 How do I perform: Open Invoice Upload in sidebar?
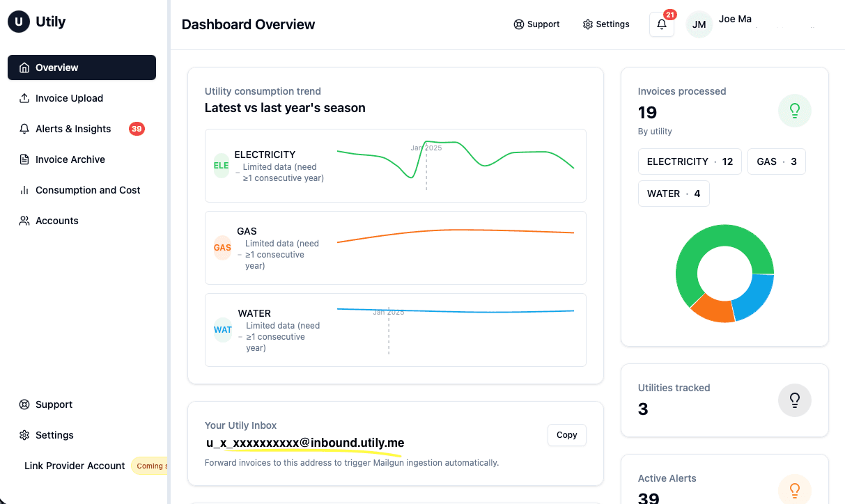click(x=69, y=98)
